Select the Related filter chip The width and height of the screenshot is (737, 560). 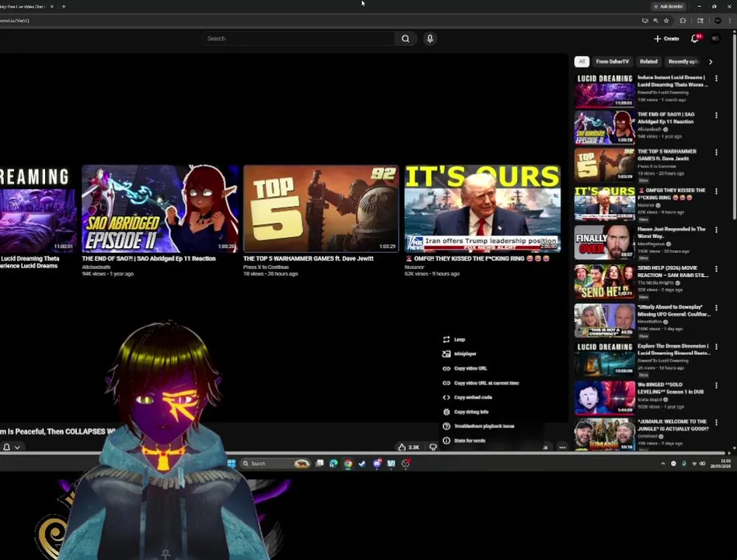[648, 61]
